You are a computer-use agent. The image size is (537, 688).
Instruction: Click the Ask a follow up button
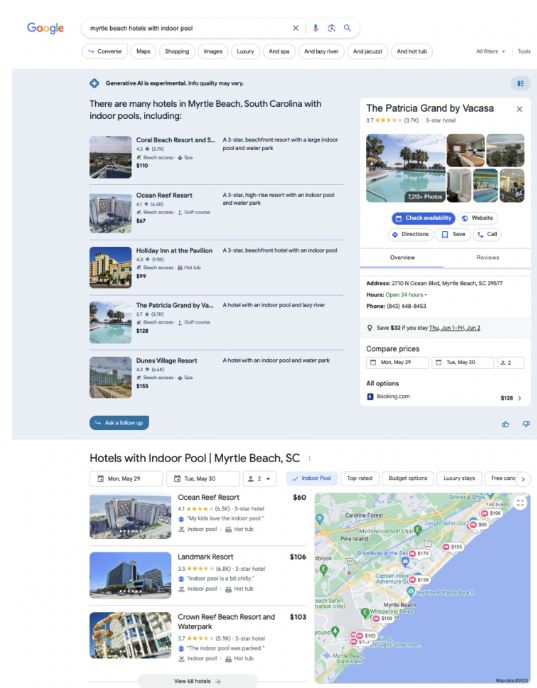coord(119,423)
